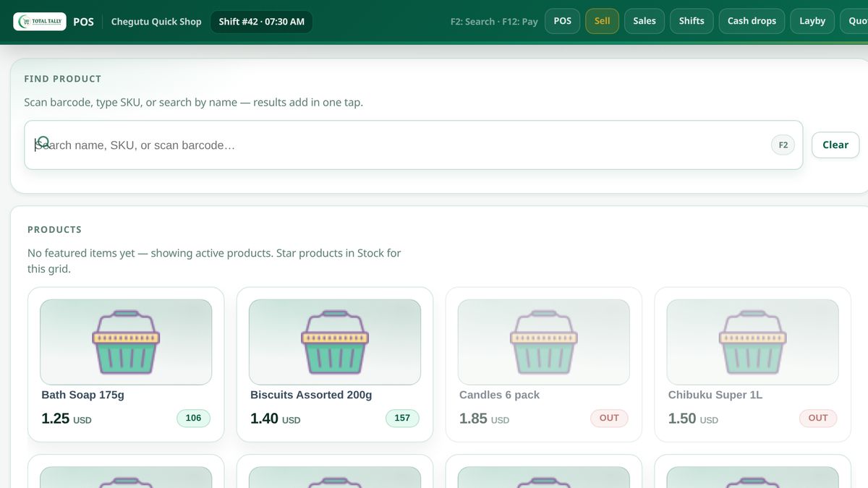868x488 pixels.
Task: Open the Cash drops tab
Action: pos(752,21)
